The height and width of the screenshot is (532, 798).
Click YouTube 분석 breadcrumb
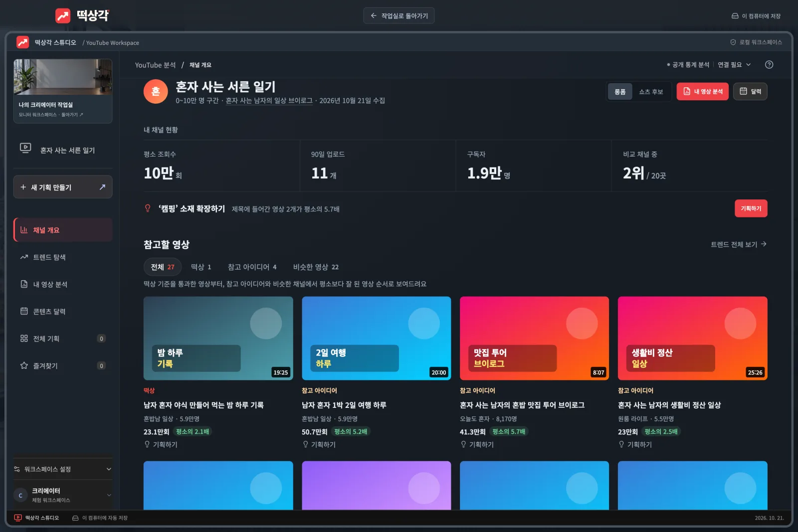[x=155, y=65]
